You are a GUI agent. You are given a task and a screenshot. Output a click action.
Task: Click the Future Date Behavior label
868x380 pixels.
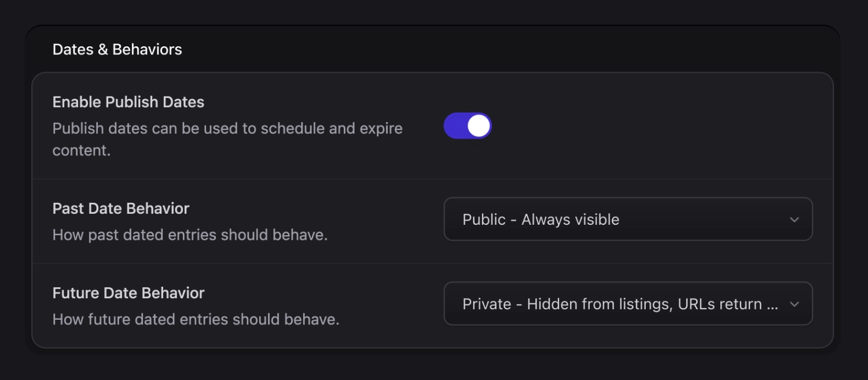[128, 293]
